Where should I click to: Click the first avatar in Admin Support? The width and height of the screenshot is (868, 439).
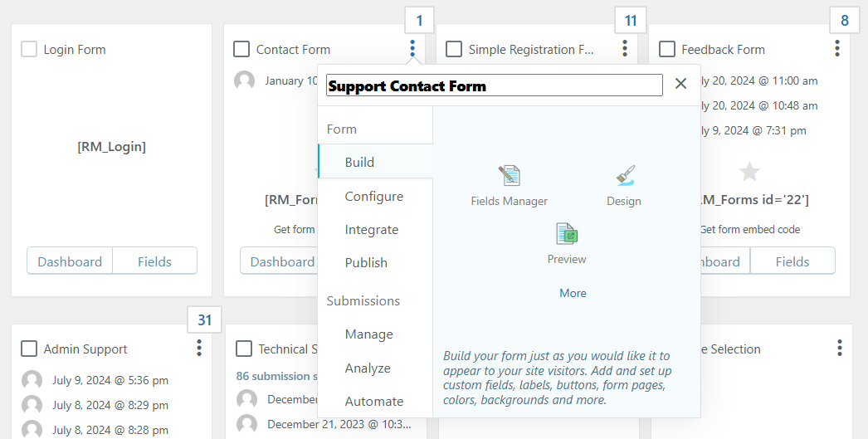click(x=32, y=381)
